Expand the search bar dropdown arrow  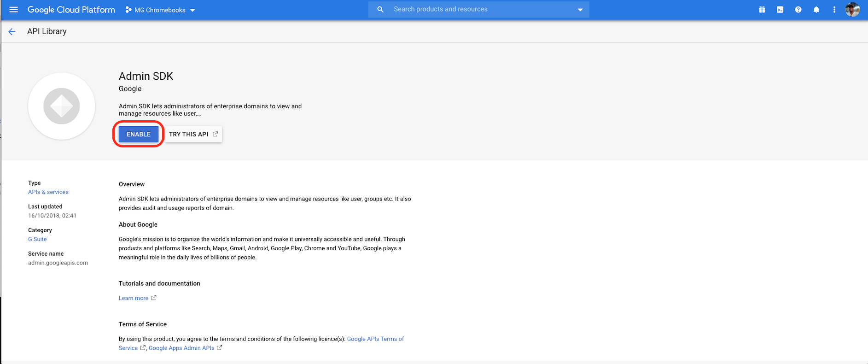pos(580,10)
